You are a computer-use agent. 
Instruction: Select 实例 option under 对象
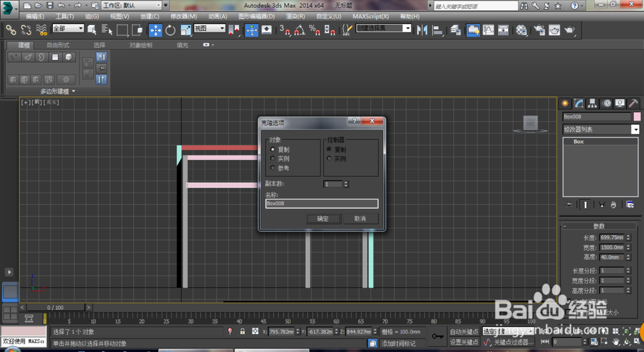(x=272, y=159)
